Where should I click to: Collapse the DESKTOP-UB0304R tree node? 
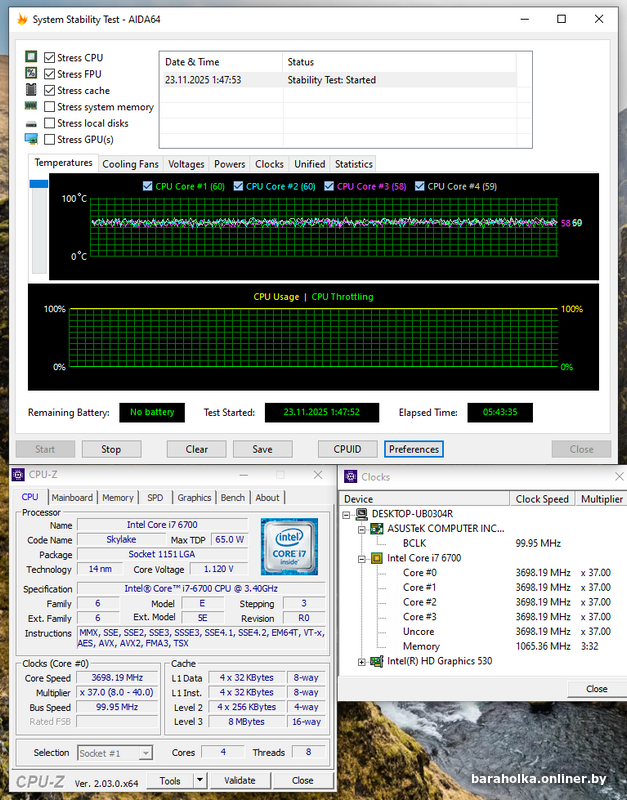[x=346, y=514]
